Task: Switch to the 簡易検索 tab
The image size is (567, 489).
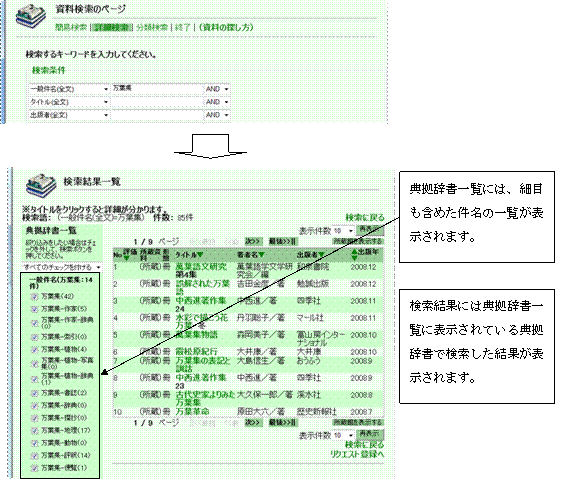Action: click(71, 27)
